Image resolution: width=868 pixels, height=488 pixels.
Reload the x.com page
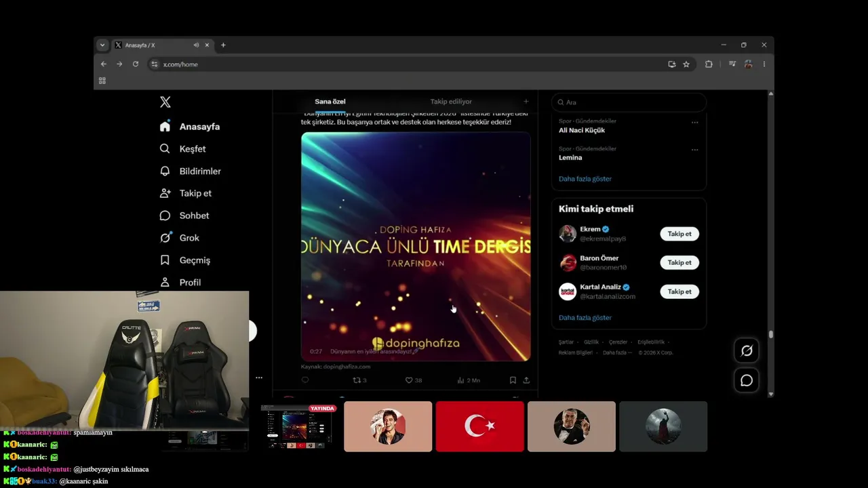click(x=136, y=64)
